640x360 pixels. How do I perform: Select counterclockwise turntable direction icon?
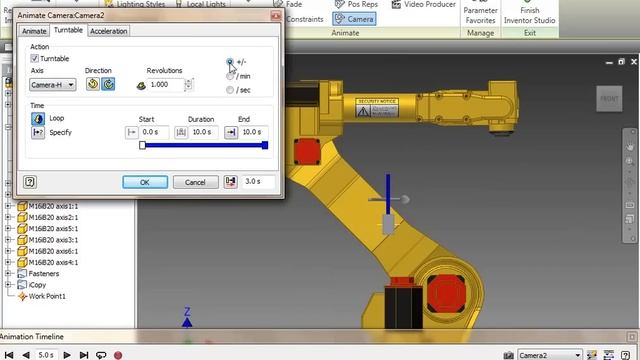click(x=93, y=84)
